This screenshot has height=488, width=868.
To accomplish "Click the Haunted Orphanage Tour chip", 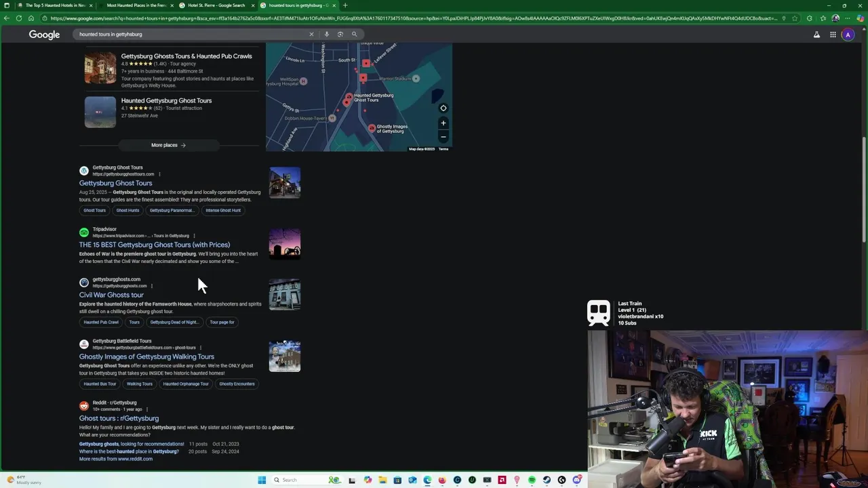I will coord(186,384).
